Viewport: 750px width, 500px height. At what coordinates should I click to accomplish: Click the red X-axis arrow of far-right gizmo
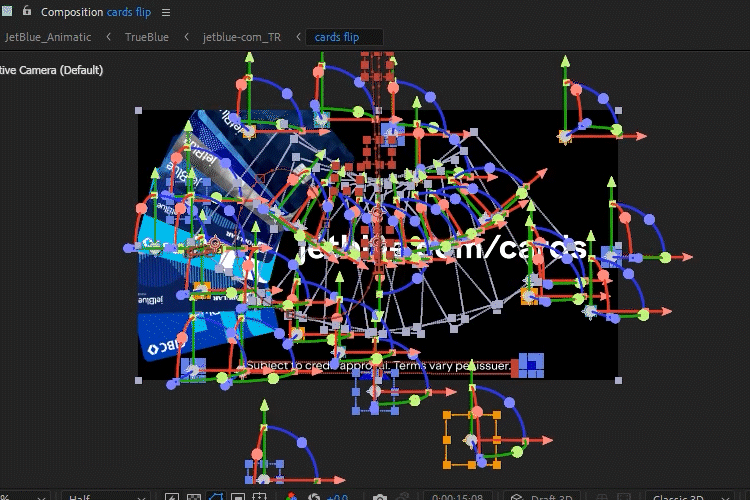tap(687, 257)
